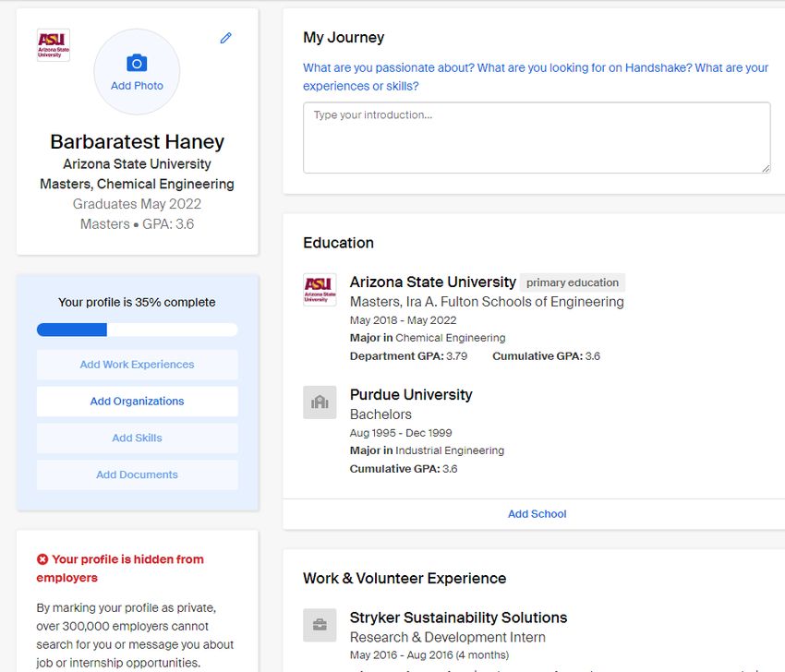The height and width of the screenshot is (672, 785).
Task: Click the ASU 'Cumulative GPA: 3.6' value
Action: [x=546, y=356]
